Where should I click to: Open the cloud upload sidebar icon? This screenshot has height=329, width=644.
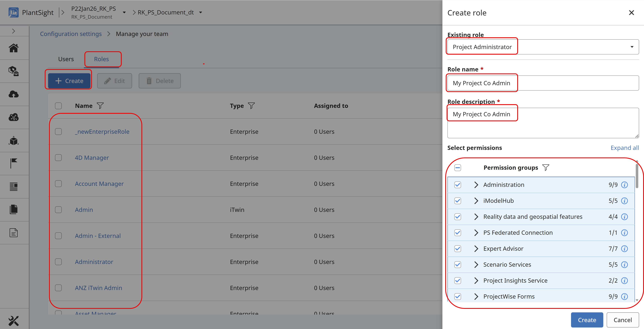(x=14, y=94)
